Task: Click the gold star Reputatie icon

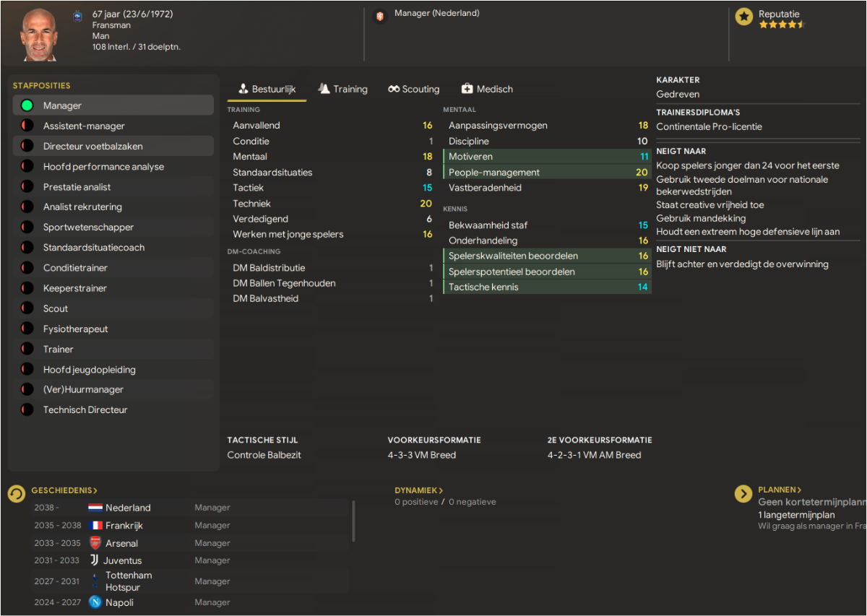Action: click(744, 17)
